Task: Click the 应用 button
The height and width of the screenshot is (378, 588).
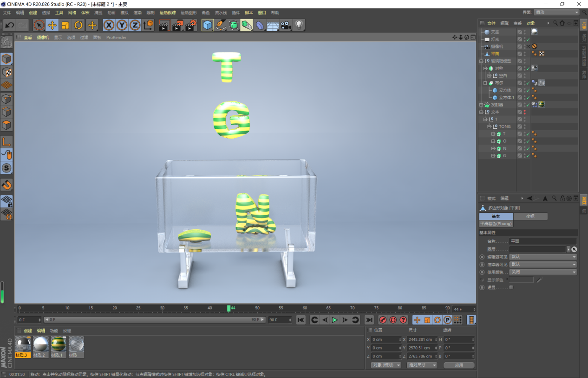Action: [459, 365]
